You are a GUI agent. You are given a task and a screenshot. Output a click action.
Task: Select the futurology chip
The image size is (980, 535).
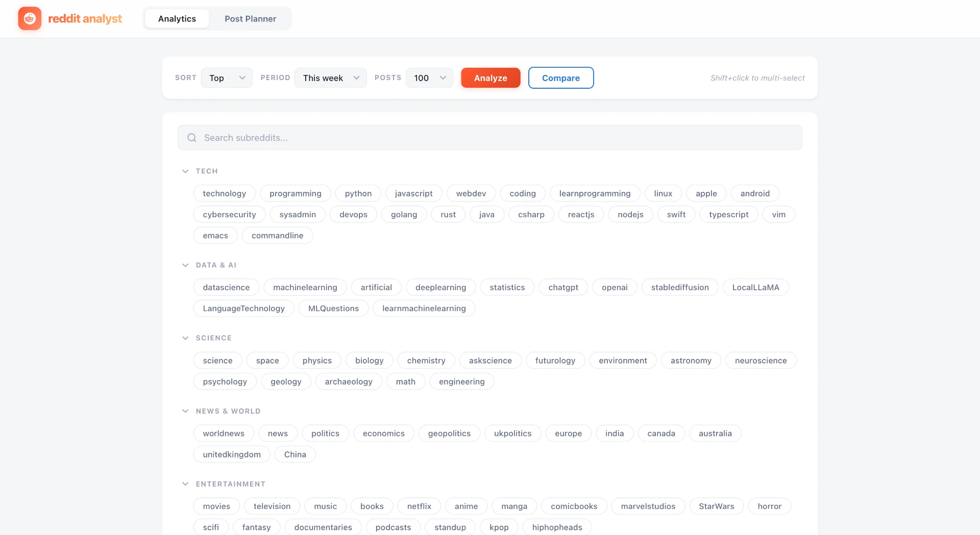tap(555, 361)
